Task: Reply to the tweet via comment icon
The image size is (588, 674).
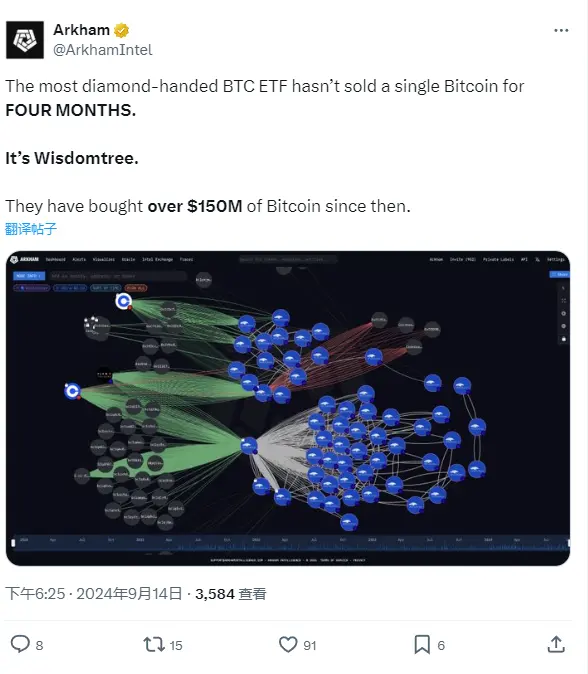Action: pos(20,644)
